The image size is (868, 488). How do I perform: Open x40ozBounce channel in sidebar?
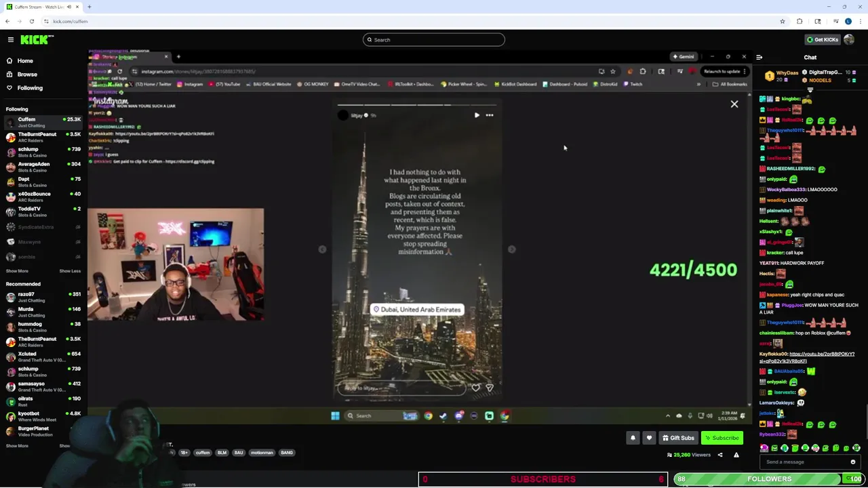pyautogui.click(x=43, y=197)
